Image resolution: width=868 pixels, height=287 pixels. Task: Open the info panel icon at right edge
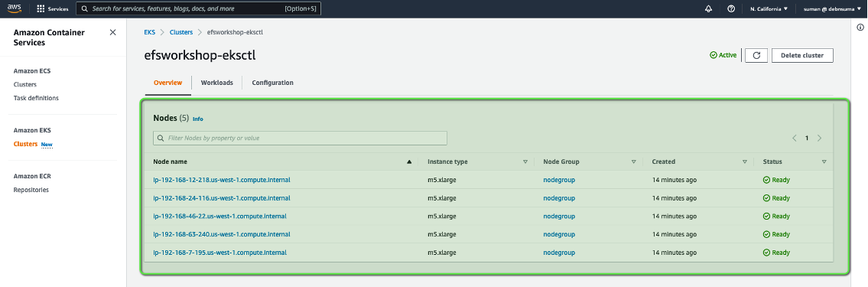860,27
